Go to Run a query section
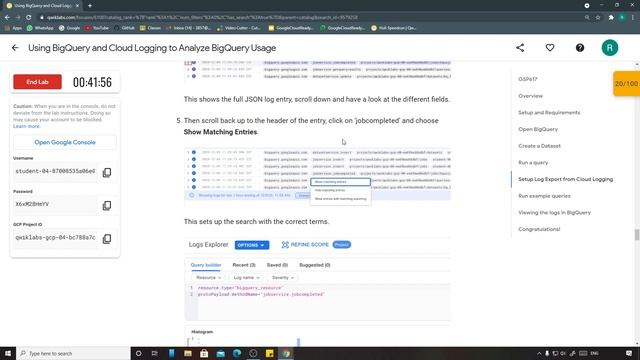 533,162
